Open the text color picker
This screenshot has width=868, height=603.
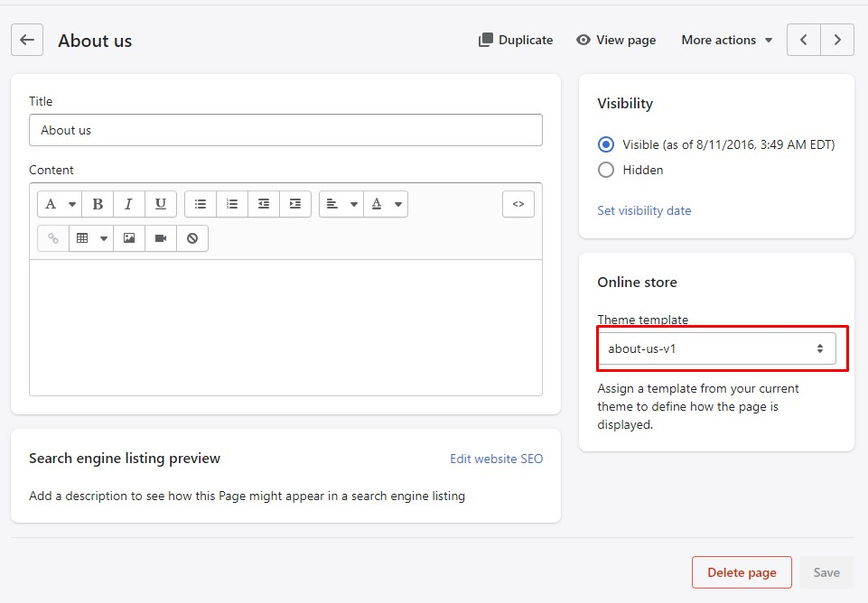click(x=387, y=204)
